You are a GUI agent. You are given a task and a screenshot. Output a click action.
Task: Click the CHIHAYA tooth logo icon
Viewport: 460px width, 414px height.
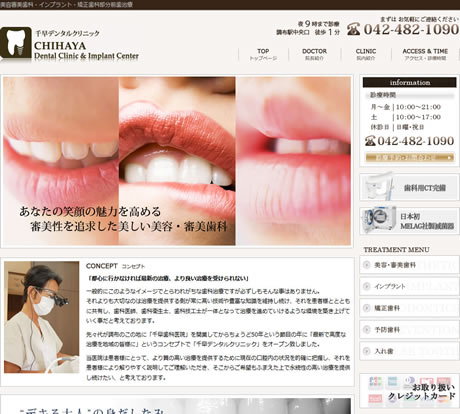16,43
